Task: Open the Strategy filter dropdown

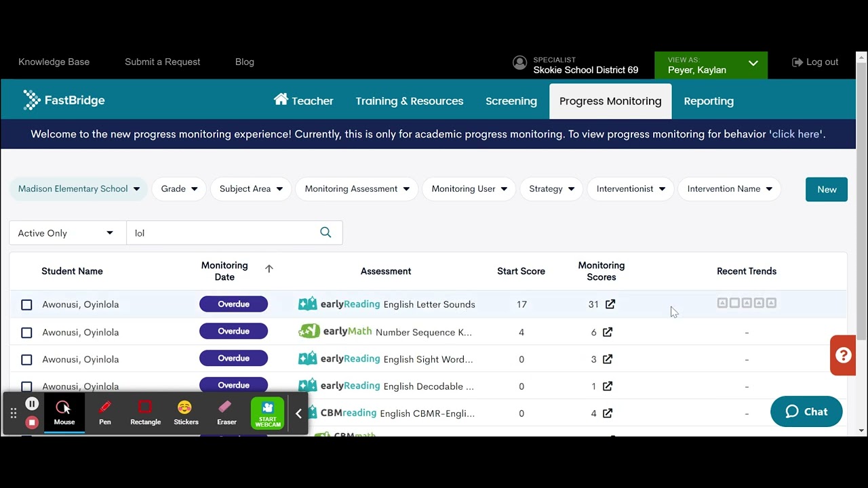Action: 551,189
